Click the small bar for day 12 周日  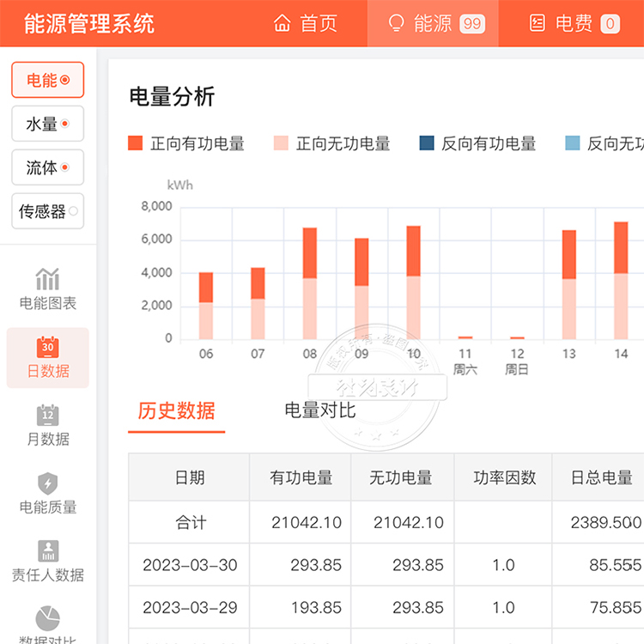click(x=517, y=338)
